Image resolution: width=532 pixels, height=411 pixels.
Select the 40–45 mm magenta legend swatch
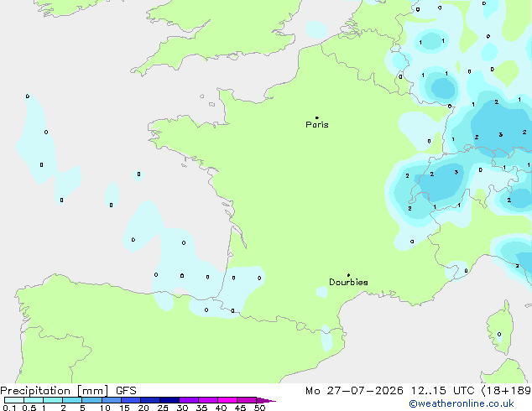point(227,400)
